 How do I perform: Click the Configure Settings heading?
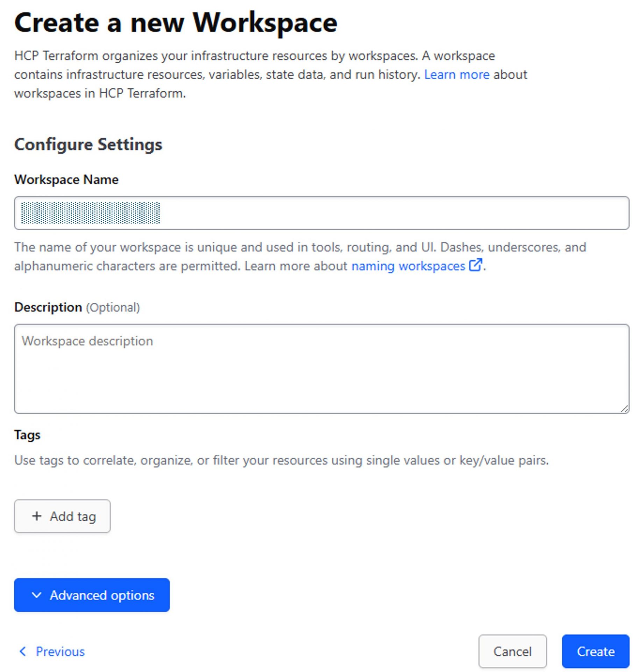click(x=88, y=144)
